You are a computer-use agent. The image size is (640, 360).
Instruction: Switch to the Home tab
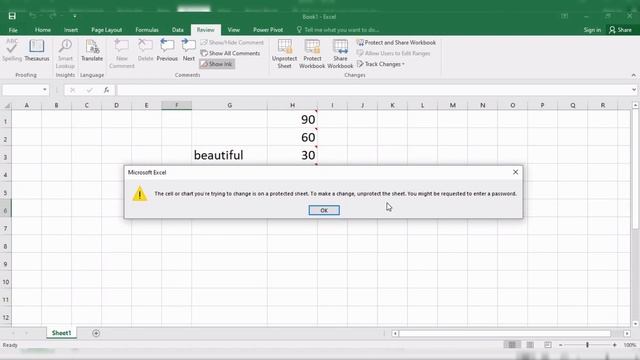(43, 30)
